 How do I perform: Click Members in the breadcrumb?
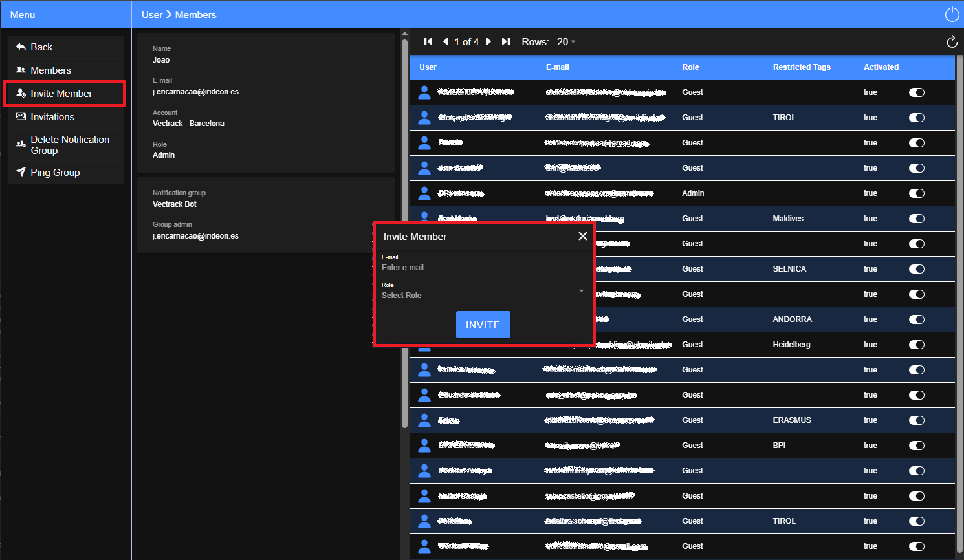click(195, 14)
